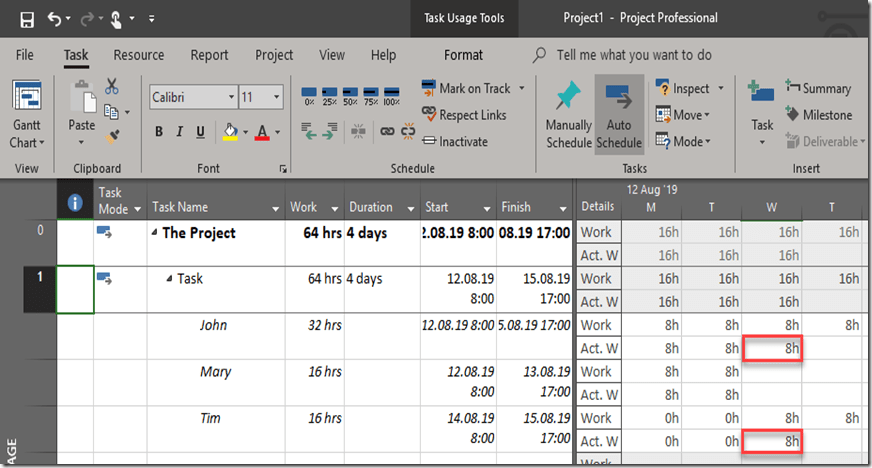Open the Resource ribbon tab
872x468 pixels.
[x=139, y=55]
